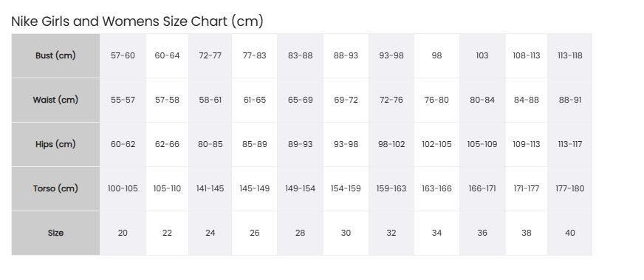Select the size 20 cell
The width and height of the screenshot is (644, 280).
click(123, 233)
